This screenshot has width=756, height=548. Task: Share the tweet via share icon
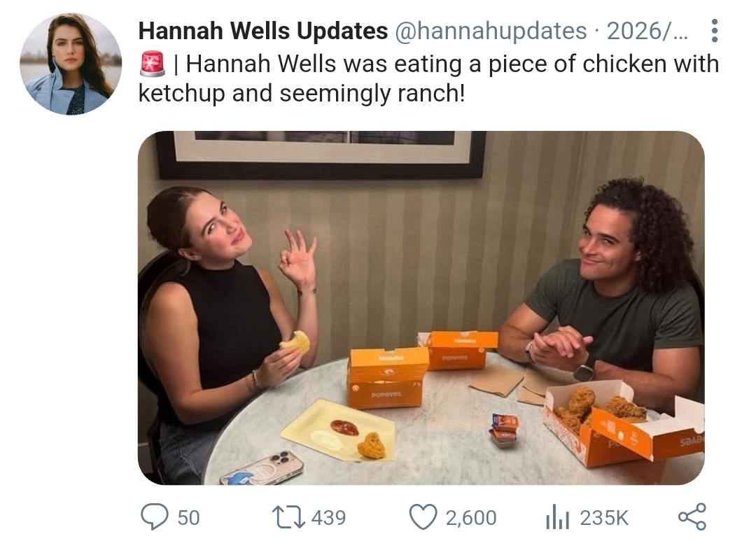692,517
